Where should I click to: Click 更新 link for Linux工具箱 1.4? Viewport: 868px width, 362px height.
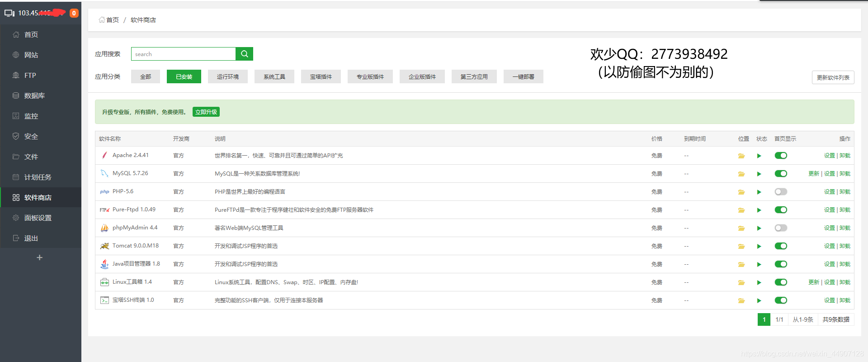814,282
